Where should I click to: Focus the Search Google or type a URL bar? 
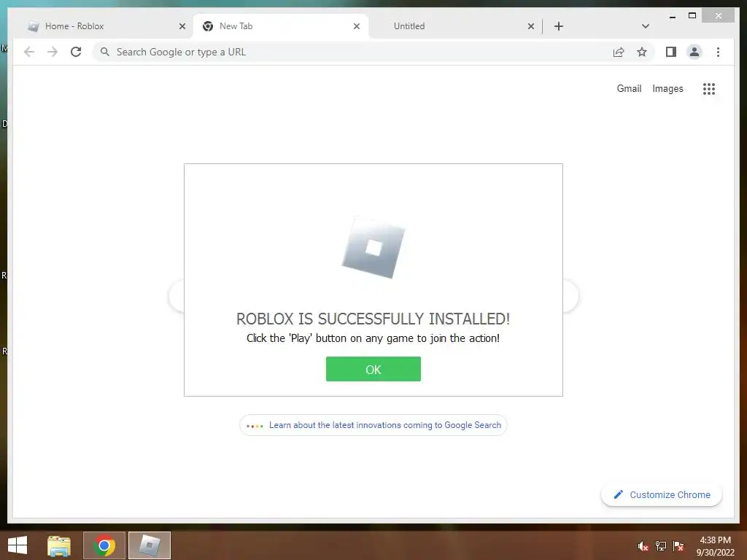[x=374, y=52]
